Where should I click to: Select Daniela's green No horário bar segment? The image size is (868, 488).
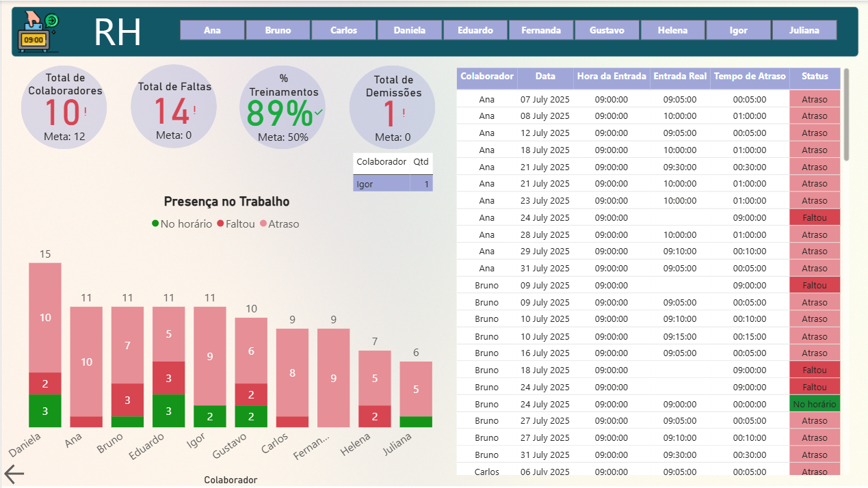45,411
